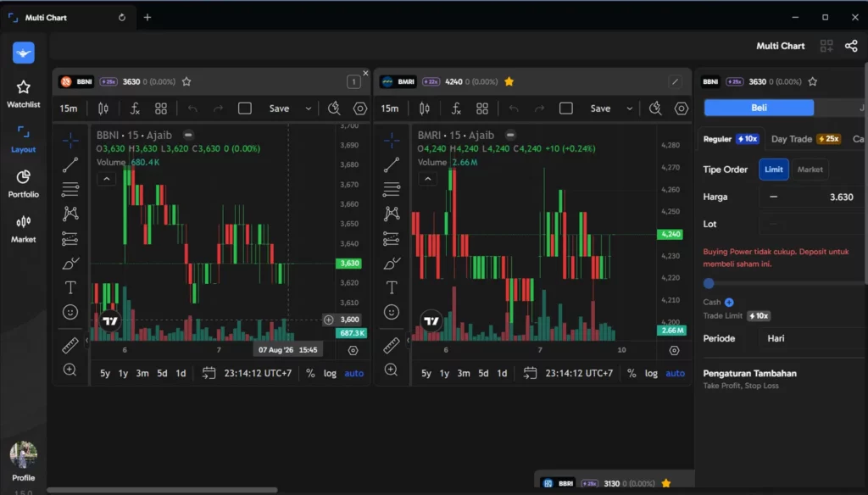The height and width of the screenshot is (495, 868).
Task: Select Limit order type
Action: [774, 170]
